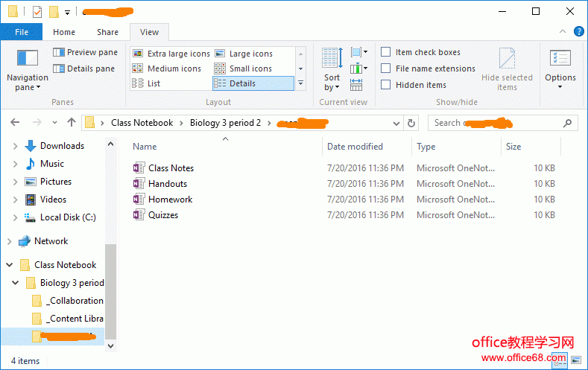The width and height of the screenshot is (588, 370).
Task: Switch to the Share tab
Action: coord(107,32)
